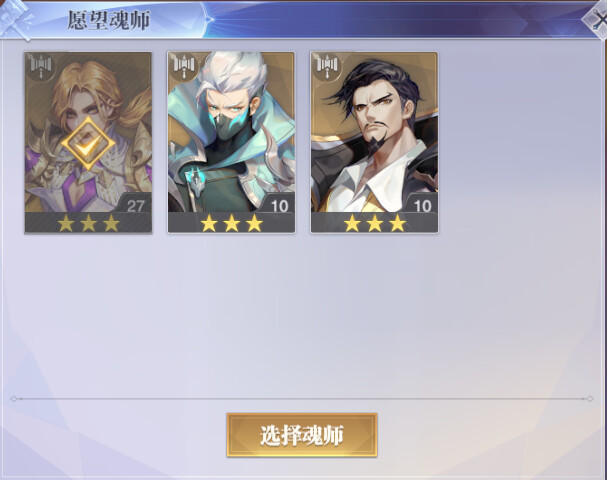Click class icon on masked character card
The image size is (607, 480).
[184, 67]
